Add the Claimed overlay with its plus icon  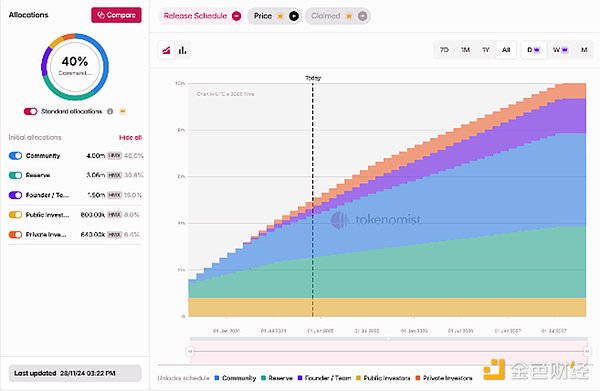click(x=362, y=16)
